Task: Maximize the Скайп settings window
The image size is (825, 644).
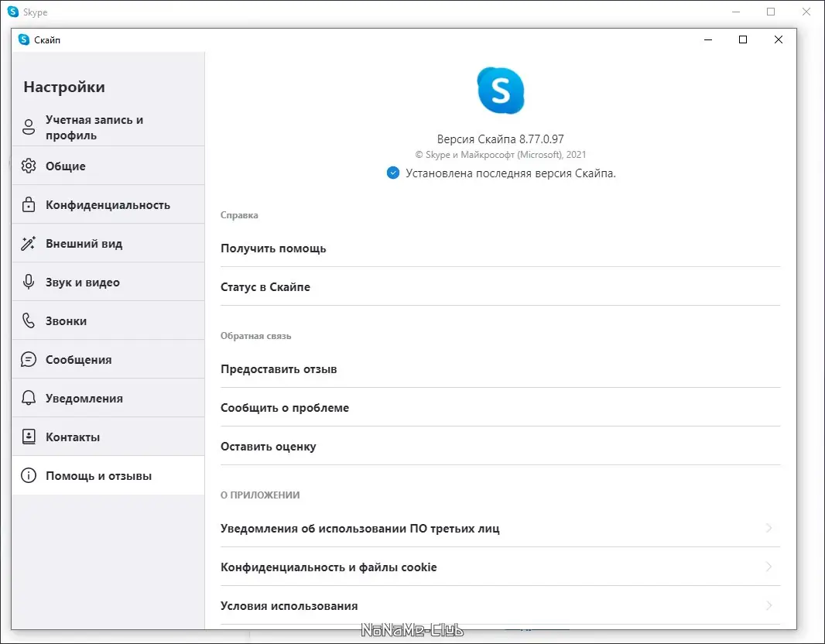Action: click(x=743, y=39)
